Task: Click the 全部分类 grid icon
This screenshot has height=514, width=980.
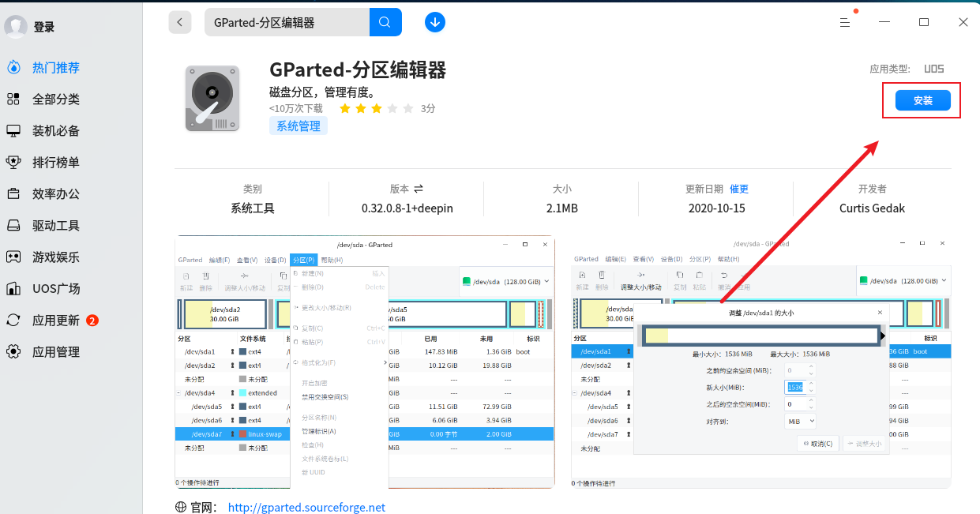Action: point(13,99)
